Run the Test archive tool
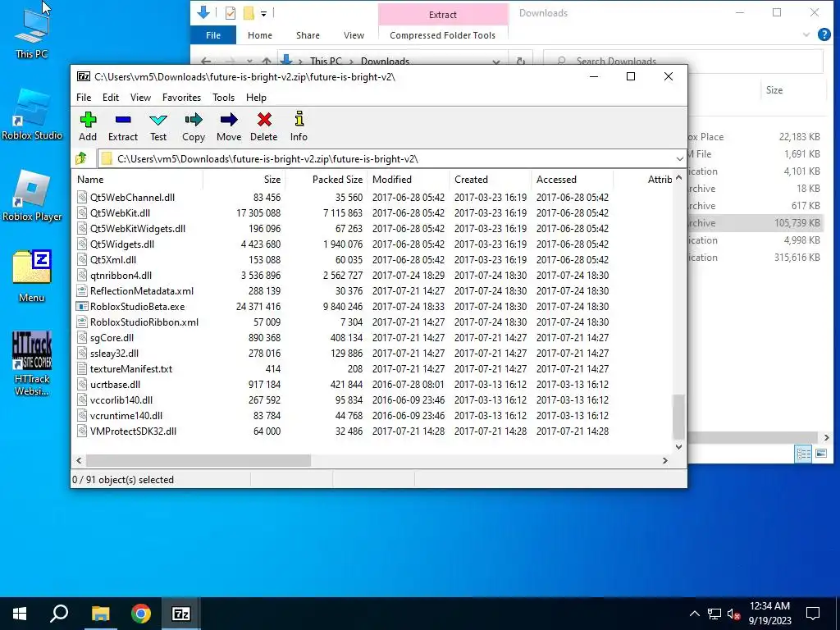The width and height of the screenshot is (840, 630). coord(158,126)
